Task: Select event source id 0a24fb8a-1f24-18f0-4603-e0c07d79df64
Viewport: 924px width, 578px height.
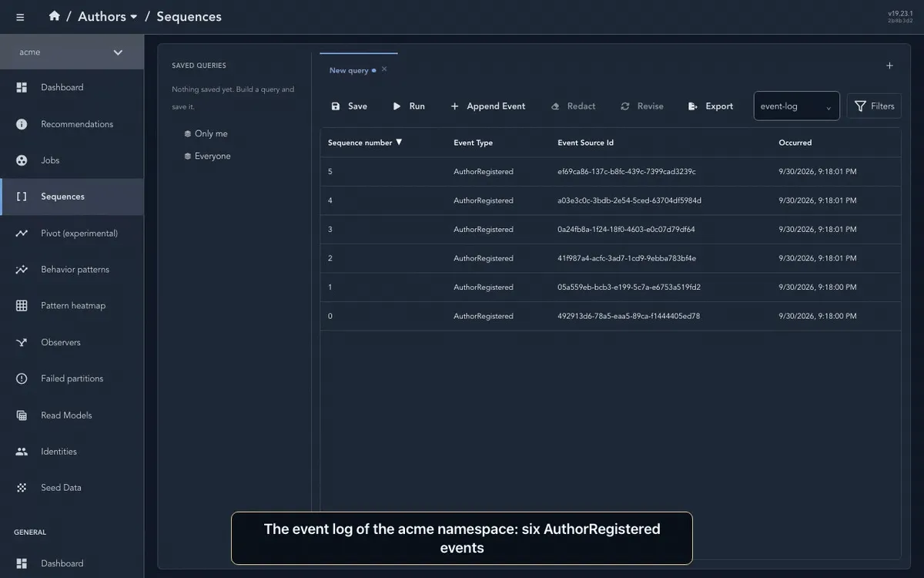Action: (626, 230)
